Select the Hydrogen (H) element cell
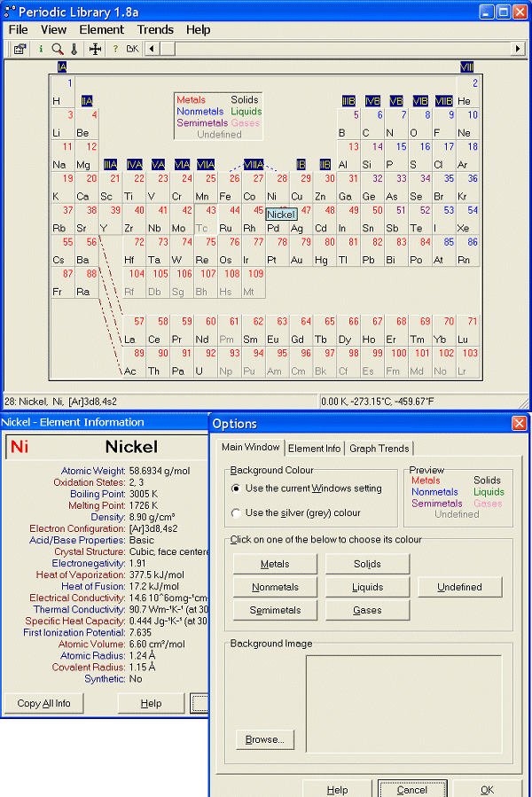This screenshot has height=797, width=532. (63, 92)
